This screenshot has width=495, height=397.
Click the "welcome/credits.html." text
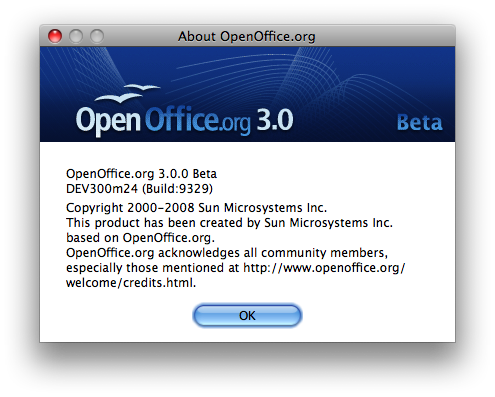point(131,283)
